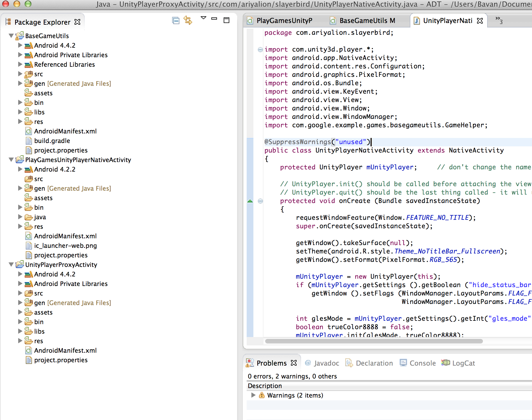
Task: Open Package Explorer view menu triangle
Action: coord(203,18)
